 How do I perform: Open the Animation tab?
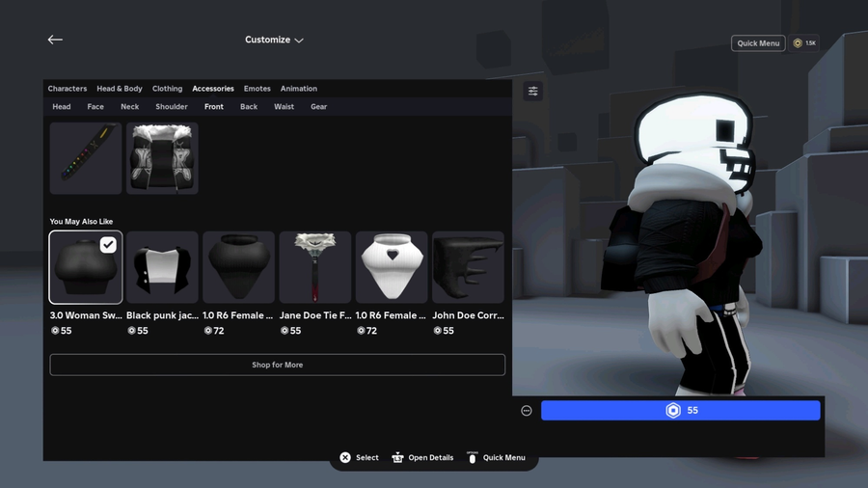[x=298, y=89]
